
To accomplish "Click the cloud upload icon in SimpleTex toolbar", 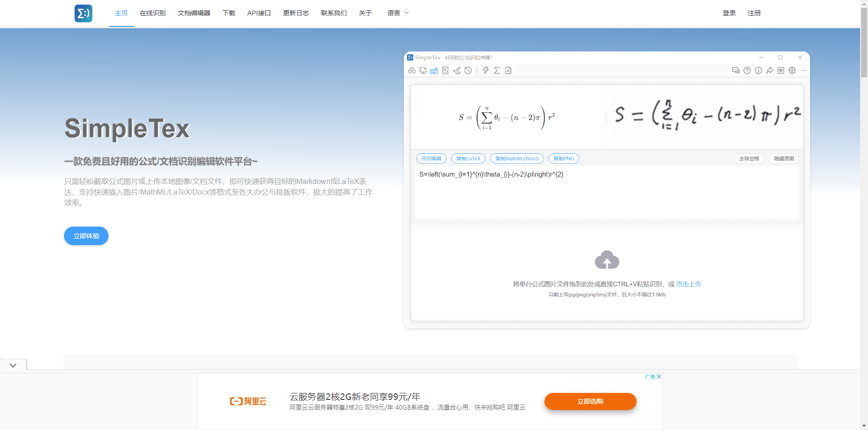I will [x=412, y=70].
